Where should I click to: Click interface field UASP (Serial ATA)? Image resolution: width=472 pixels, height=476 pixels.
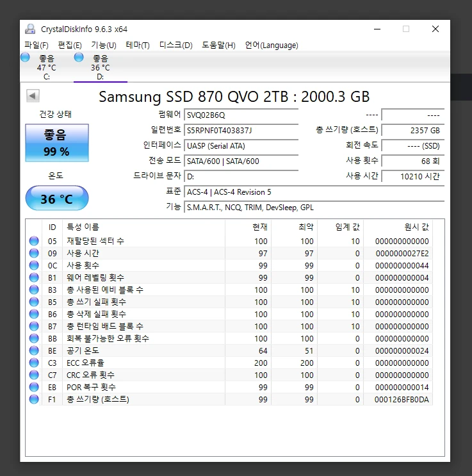click(241, 145)
